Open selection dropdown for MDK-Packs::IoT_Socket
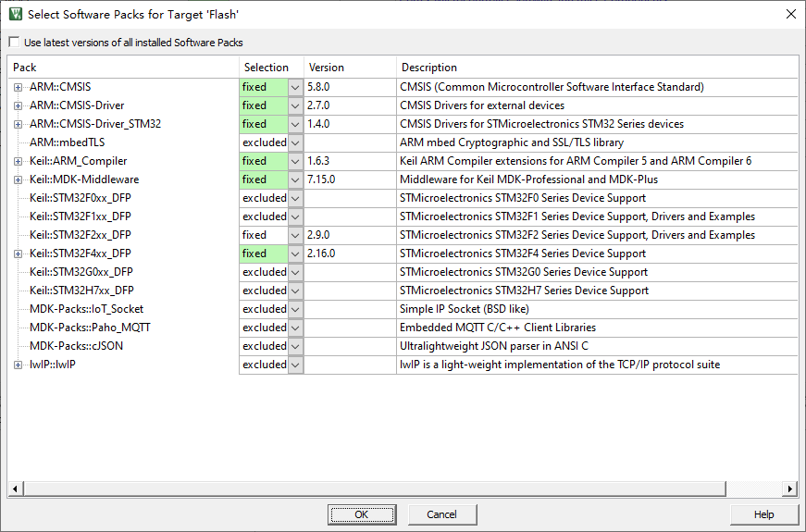 (295, 309)
